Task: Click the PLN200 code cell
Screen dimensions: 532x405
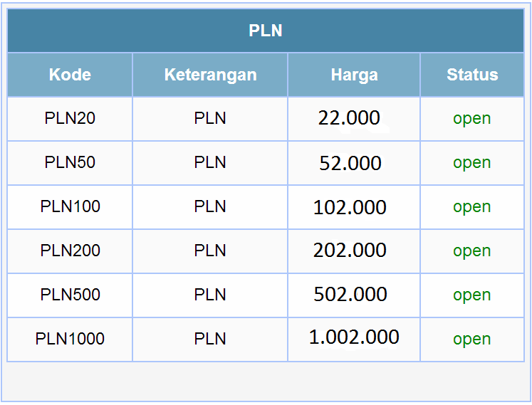Action: pos(70,251)
